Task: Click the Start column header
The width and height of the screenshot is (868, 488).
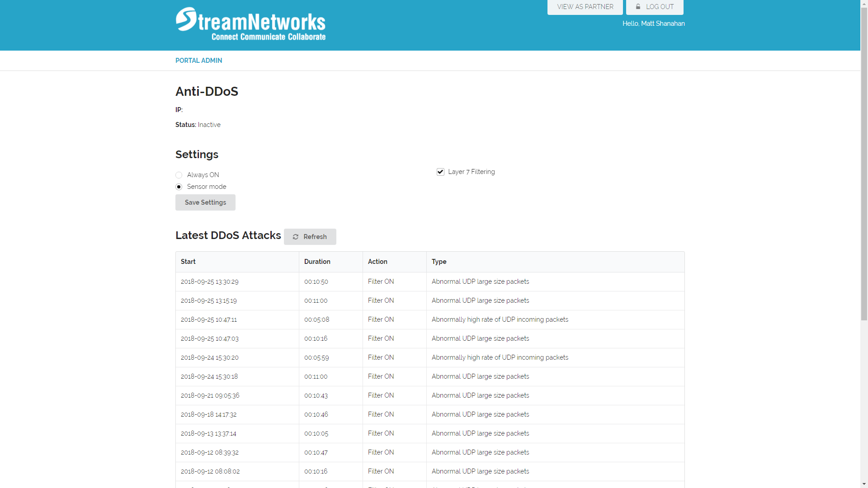Action: (x=188, y=262)
